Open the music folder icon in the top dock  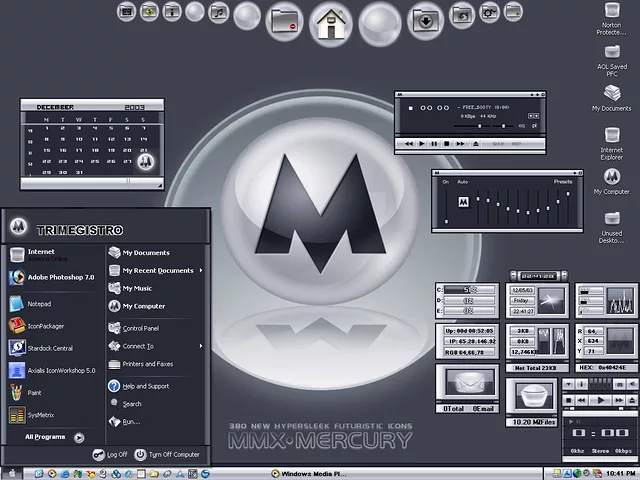pos(220,13)
